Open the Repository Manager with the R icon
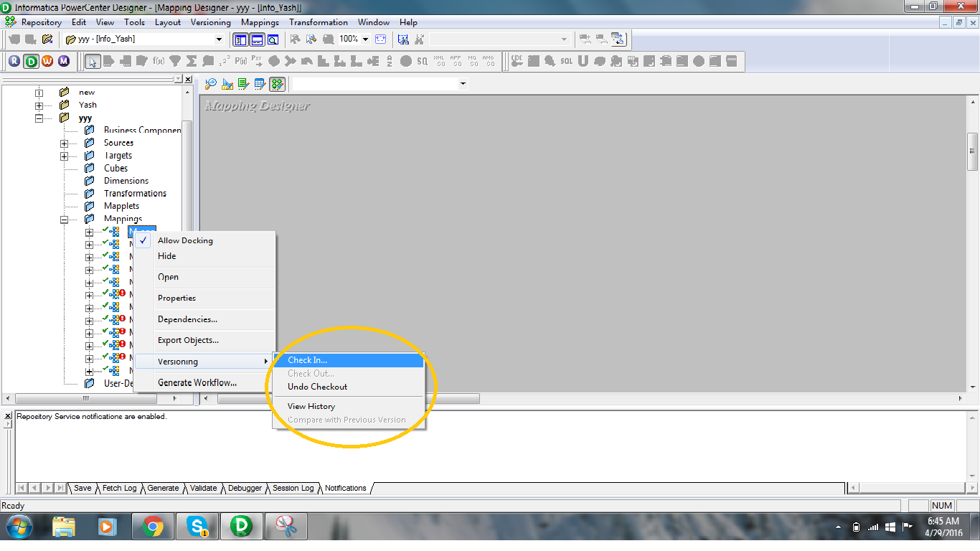 (x=14, y=61)
